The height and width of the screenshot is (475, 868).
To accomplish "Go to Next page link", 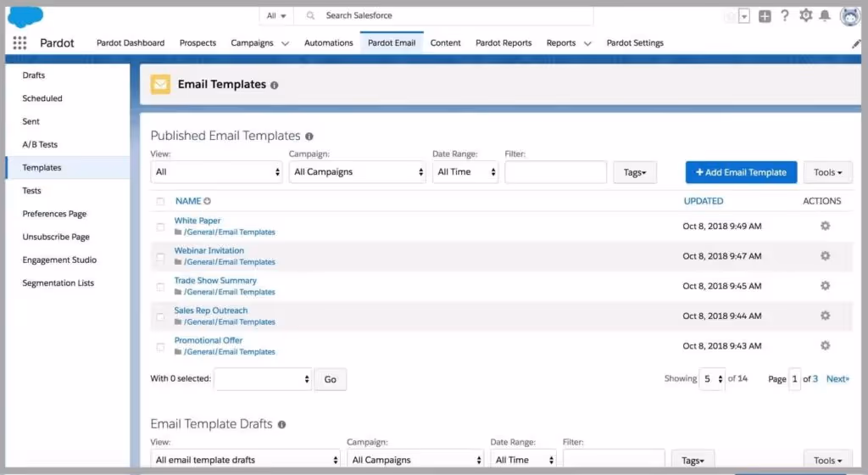I will (x=837, y=379).
